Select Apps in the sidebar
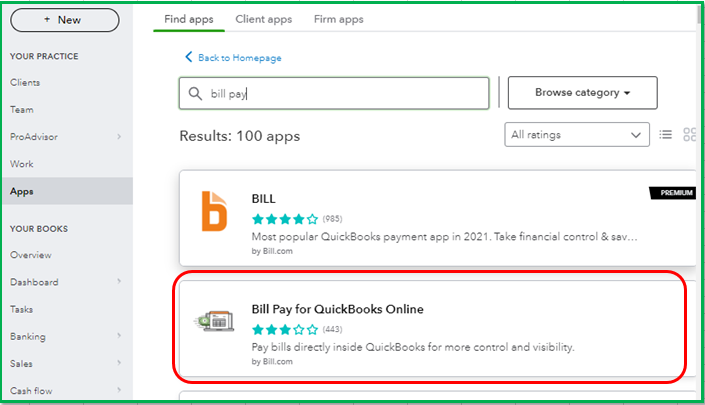 [x=67, y=191]
